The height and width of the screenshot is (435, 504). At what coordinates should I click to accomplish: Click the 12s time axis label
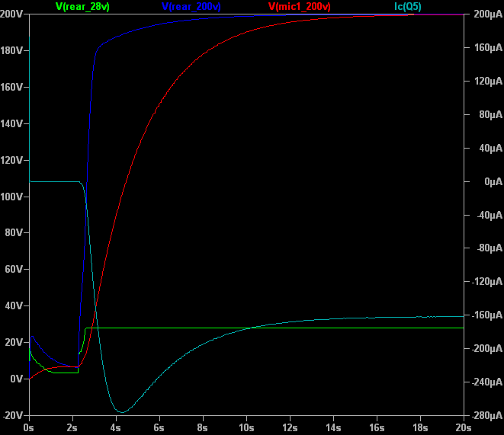coord(290,428)
